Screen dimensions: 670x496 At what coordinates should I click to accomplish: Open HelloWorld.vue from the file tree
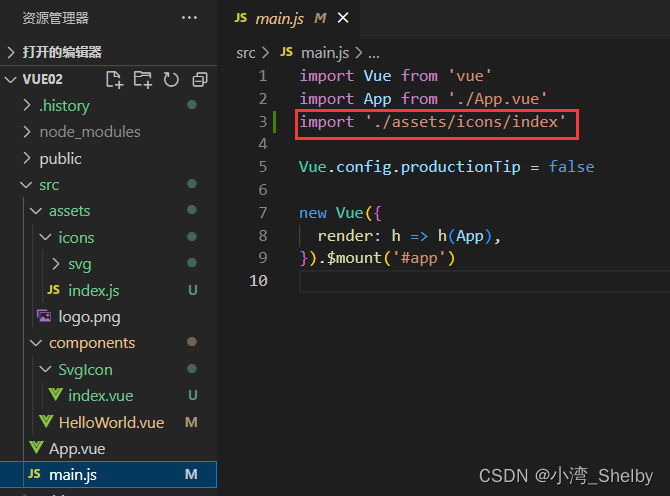click(110, 422)
